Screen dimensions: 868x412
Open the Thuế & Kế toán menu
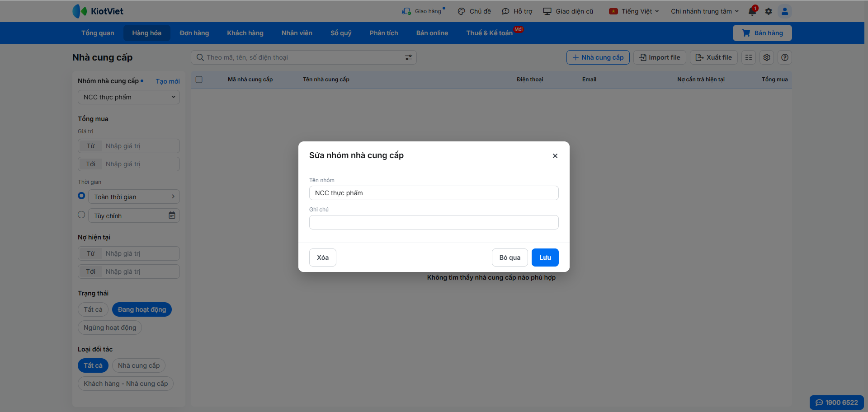pyautogui.click(x=490, y=33)
